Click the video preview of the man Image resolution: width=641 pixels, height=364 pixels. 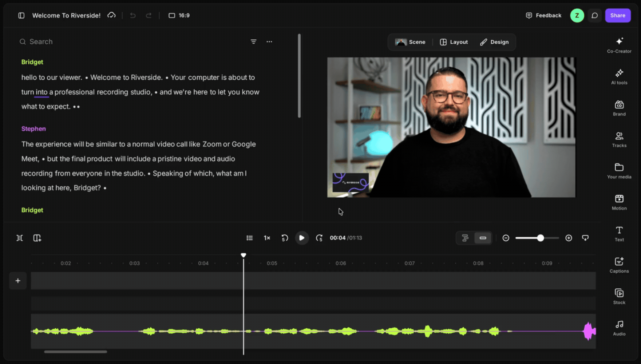451,127
